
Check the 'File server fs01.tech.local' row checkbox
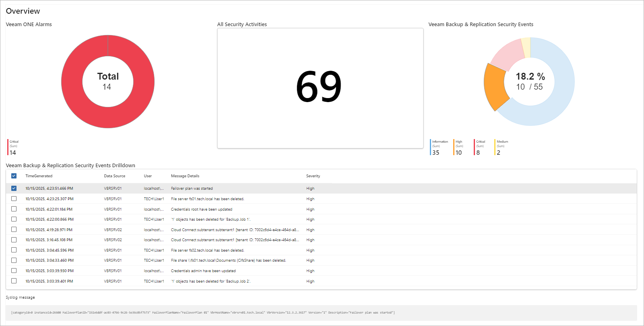coord(14,199)
